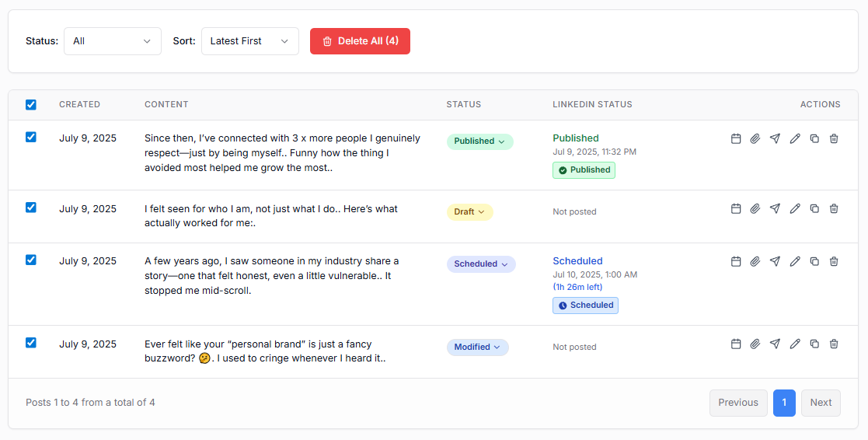Duplicate the Modified post with copy icon
The height and width of the screenshot is (440, 868).
coord(814,344)
